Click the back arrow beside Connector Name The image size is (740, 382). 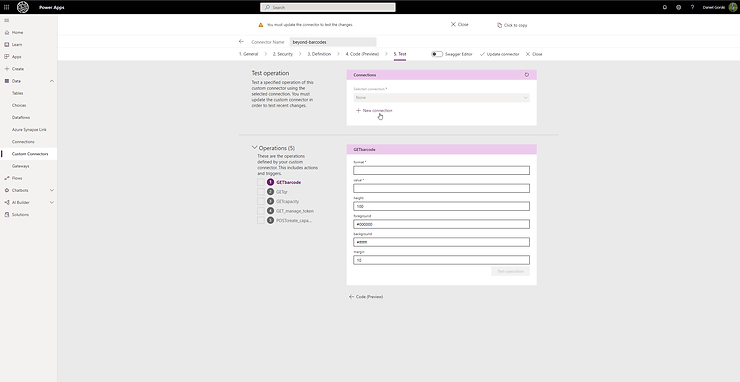point(241,42)
